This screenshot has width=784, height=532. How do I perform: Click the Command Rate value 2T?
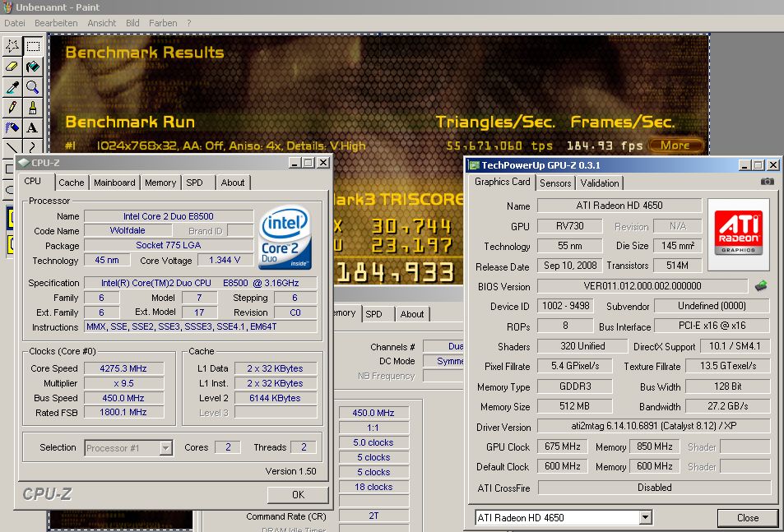373,516
